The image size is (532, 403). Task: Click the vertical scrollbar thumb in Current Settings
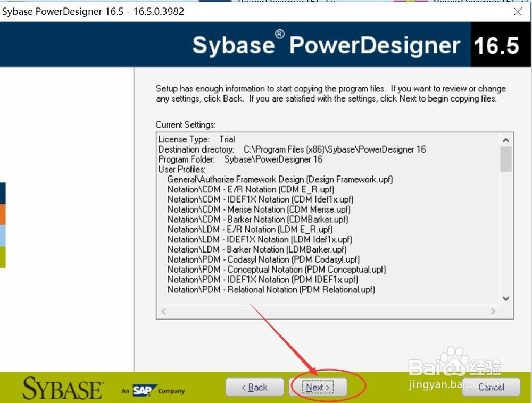tap(505, 159)
